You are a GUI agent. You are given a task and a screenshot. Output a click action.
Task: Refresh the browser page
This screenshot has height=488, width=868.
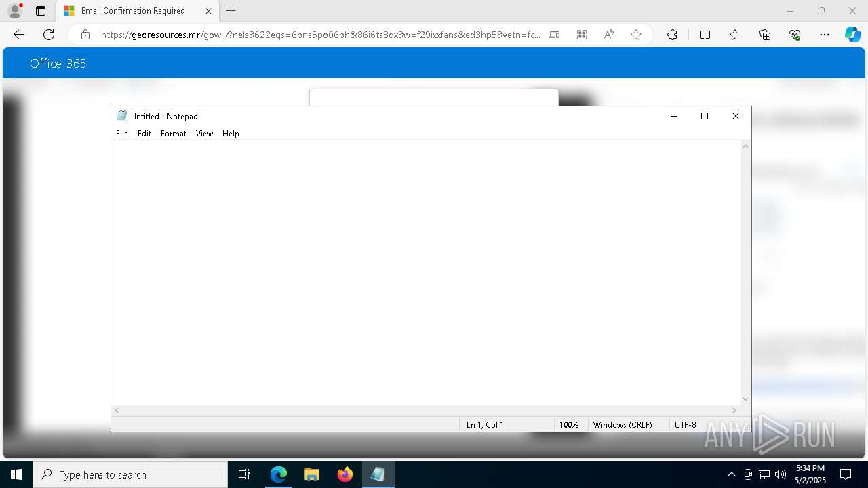(x=49, y=35)
